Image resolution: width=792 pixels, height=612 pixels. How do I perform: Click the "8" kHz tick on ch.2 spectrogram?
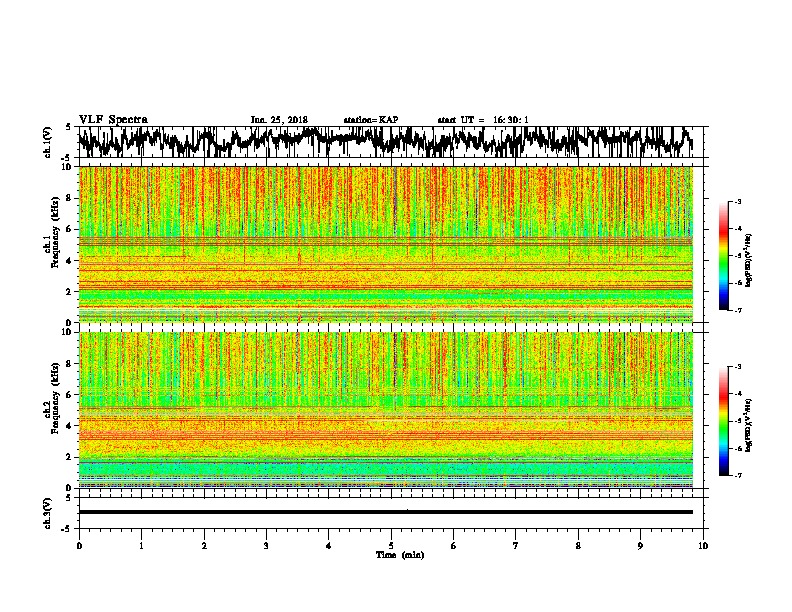[69, 364]
